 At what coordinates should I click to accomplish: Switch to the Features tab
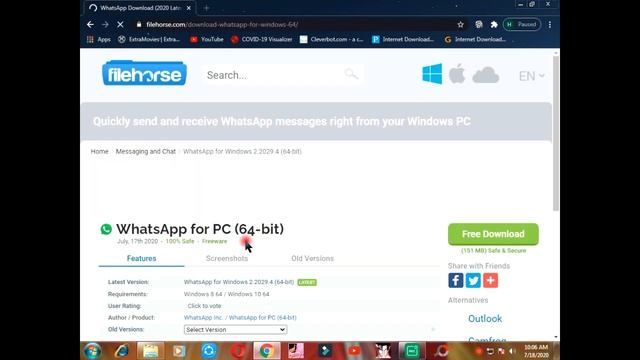click(x=141, y=258)
